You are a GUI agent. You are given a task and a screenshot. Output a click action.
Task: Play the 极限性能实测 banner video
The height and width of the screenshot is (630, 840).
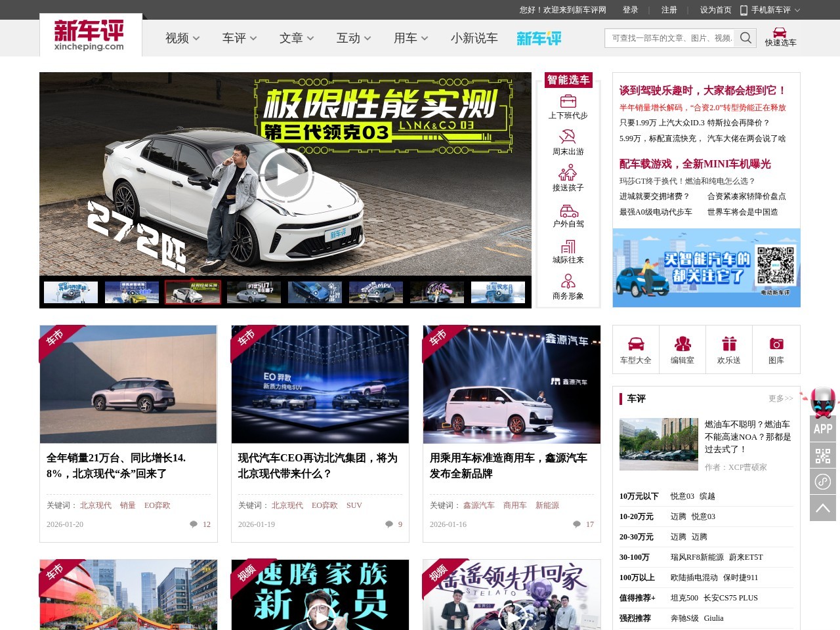coord(285,175)
